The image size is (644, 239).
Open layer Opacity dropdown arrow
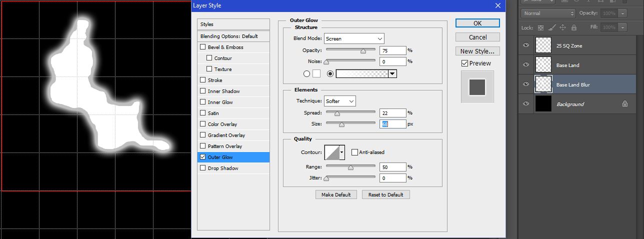pos(622,13)
